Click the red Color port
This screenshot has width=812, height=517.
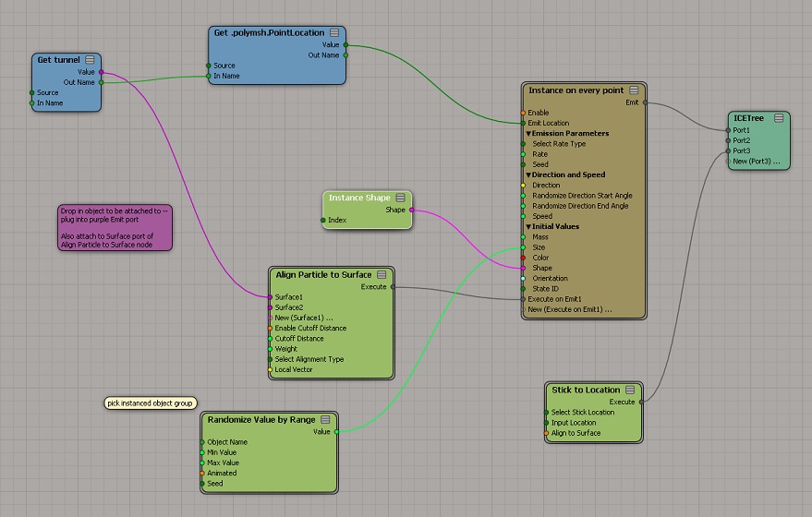tap(523, 258)
